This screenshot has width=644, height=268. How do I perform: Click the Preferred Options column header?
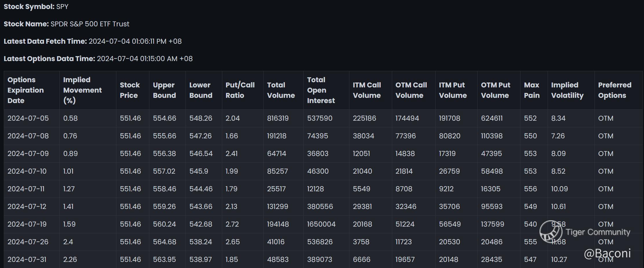pos(614,90)
